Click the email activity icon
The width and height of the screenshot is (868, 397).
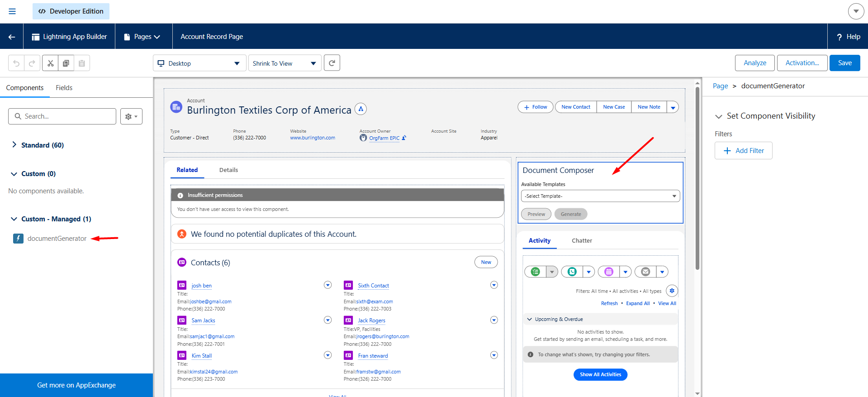pos(645,272)
